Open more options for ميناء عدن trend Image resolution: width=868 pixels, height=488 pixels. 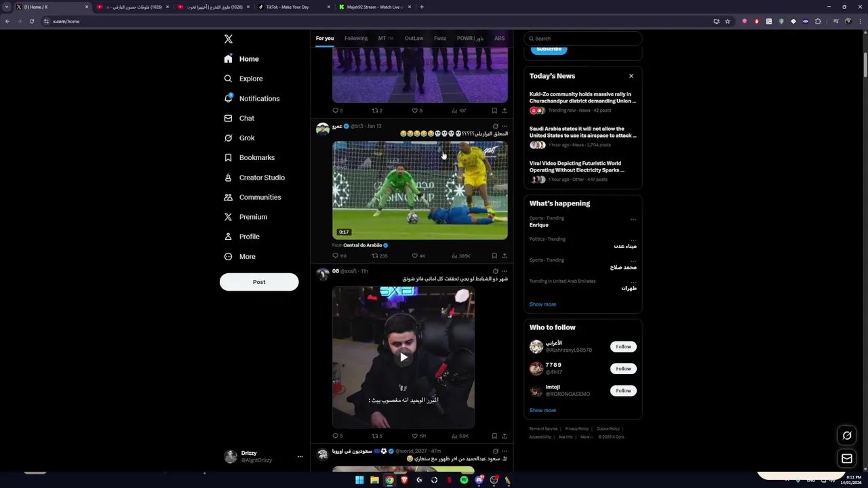(633, 240)
